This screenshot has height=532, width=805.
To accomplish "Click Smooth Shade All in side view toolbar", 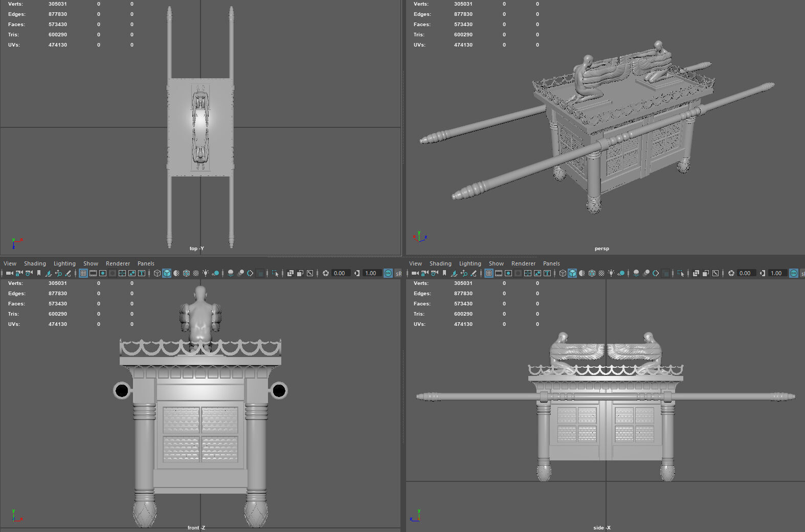I will tap(572, 273).
